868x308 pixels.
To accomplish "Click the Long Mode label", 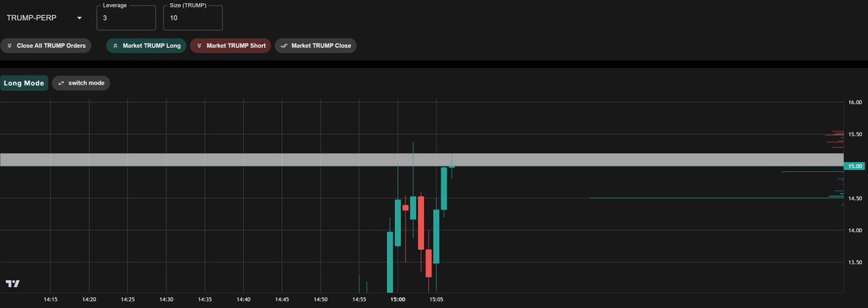I will tap(24, 83).
